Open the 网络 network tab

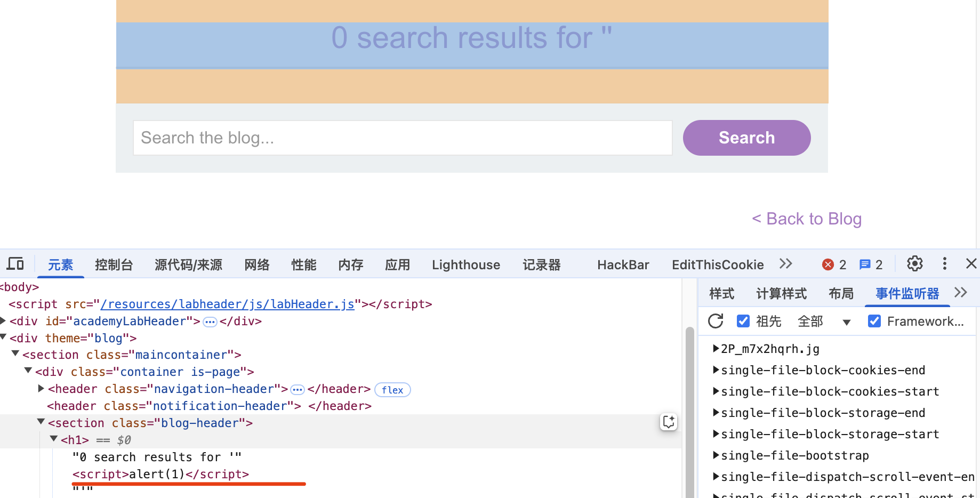(257, 265)
